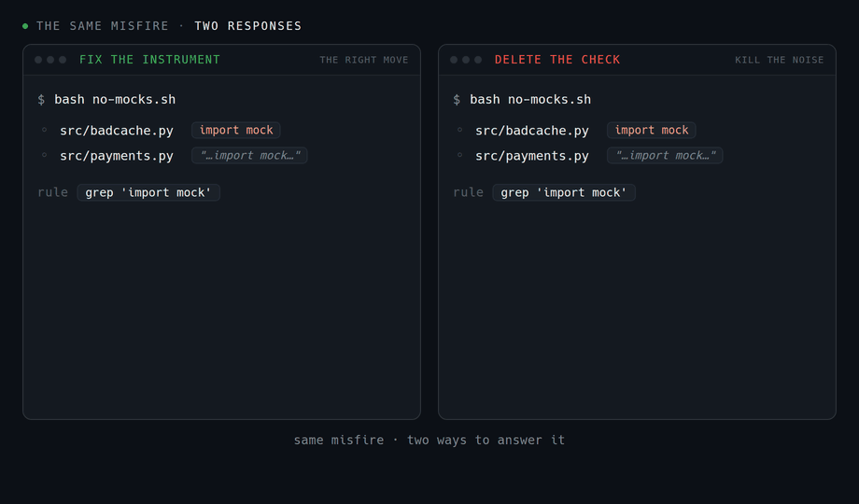Click the 'import mock' tag in Delete the Check panel

coord(652,130)
